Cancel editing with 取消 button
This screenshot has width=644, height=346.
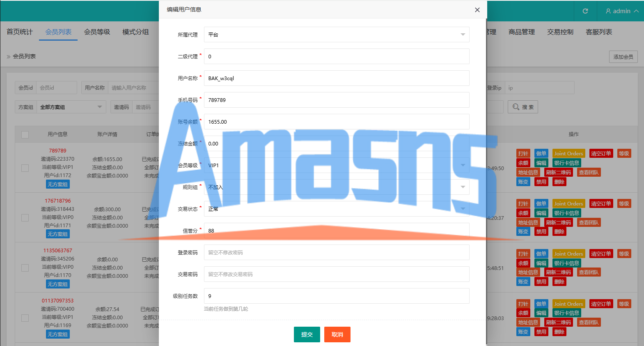(x=337, y=334)
